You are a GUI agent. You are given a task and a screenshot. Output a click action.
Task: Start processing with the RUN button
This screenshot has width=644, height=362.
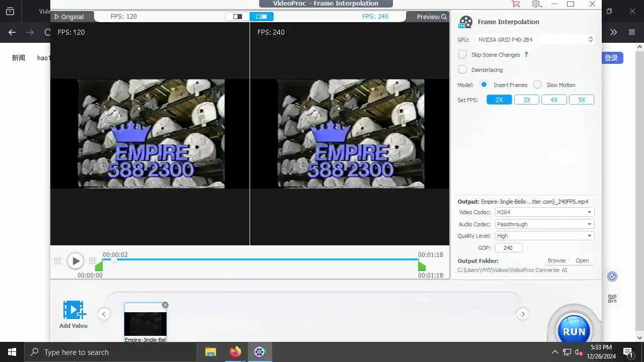coord(574,331)
